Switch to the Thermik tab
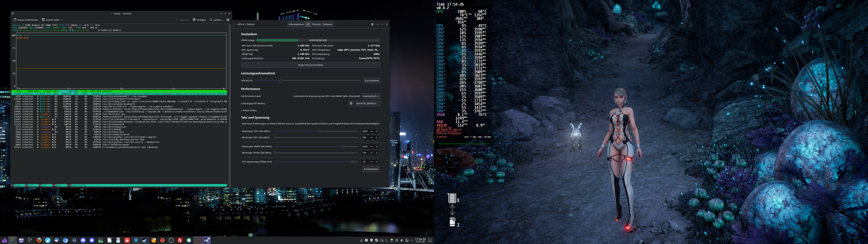The image size is (868, 244). 316,24
